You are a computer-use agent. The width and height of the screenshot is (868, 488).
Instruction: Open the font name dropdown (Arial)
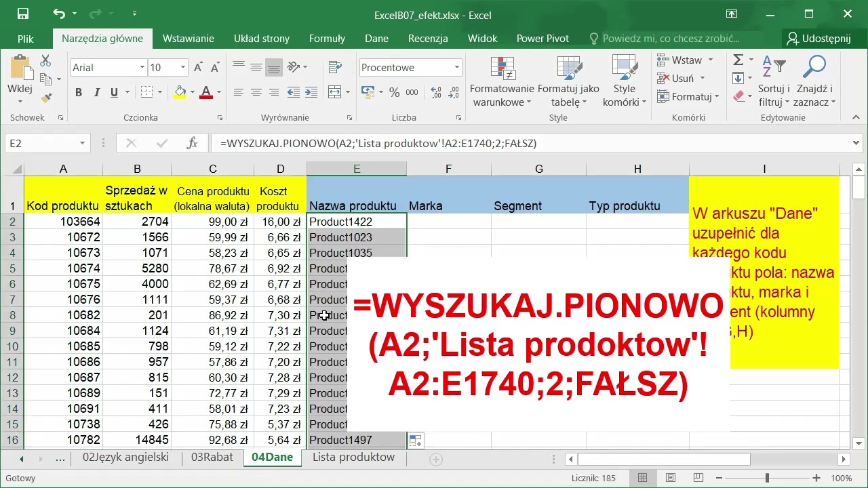click(x=142, y=67)
